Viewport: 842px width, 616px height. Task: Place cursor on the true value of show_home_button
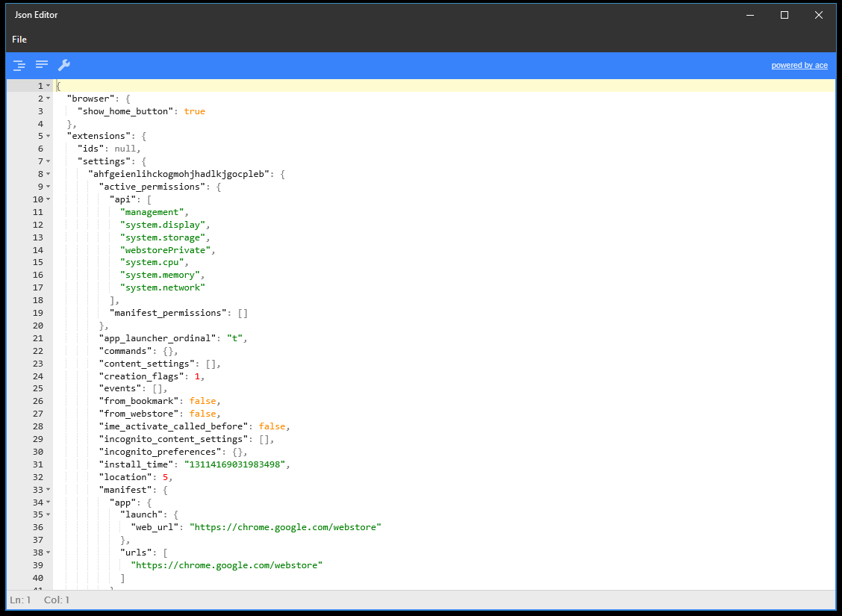(x=194, y=111)
